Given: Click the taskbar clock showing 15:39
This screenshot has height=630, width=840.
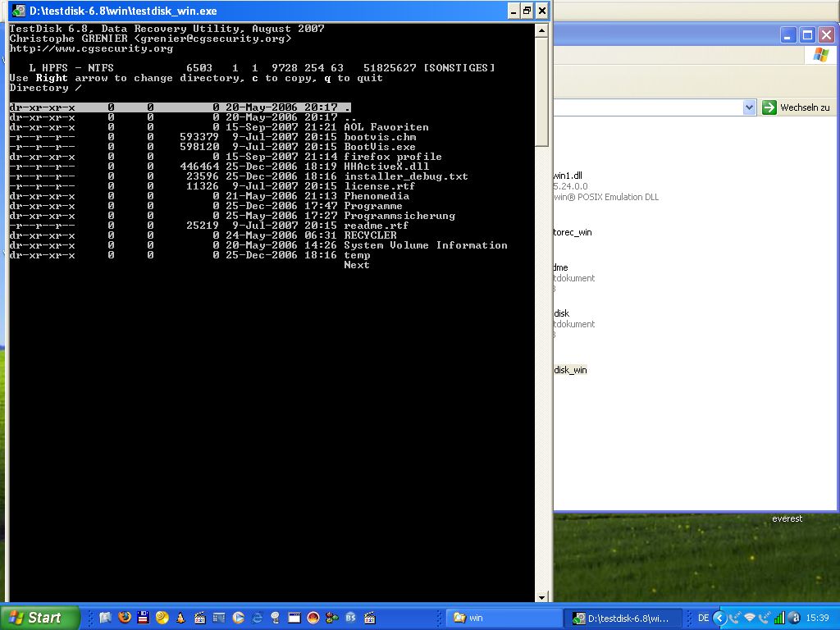Looking at the screenshot, I should click(x=817, y=618).
